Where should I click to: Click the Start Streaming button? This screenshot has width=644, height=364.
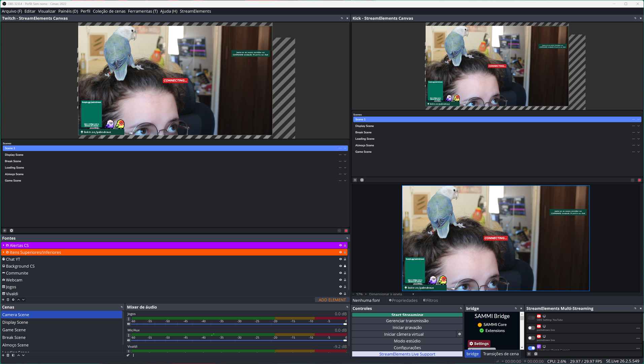click(407, 315)
